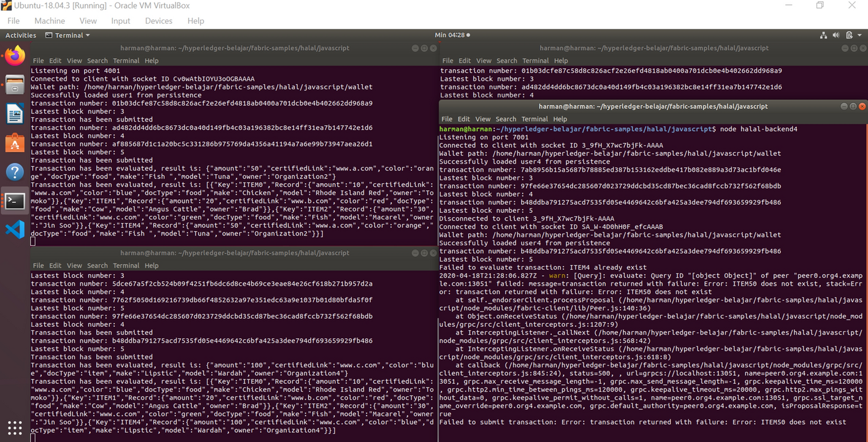This screenshot has width=868, height=442.
Task: Open View menu in bottom-left terminal
Action: [x=74, y=265]
